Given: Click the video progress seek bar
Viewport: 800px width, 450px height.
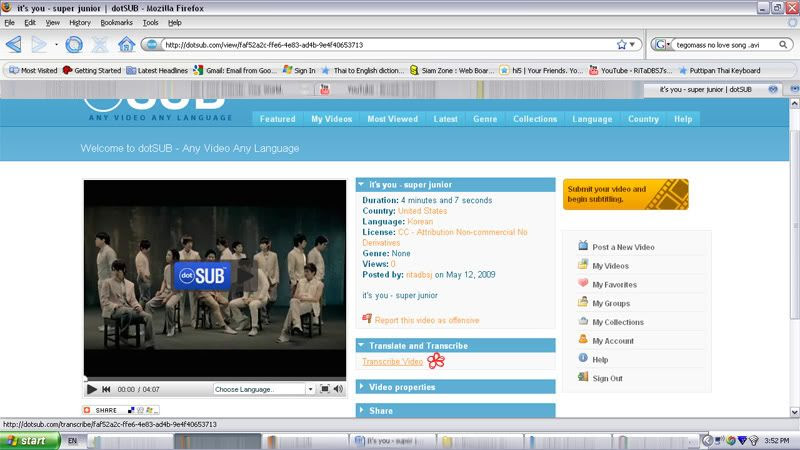Looking at the screenshot, I should [x=215, y=379].
